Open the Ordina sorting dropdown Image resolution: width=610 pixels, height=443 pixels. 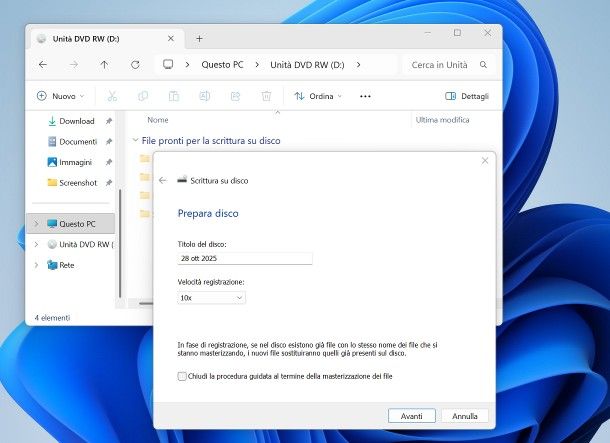click(318, 96)
